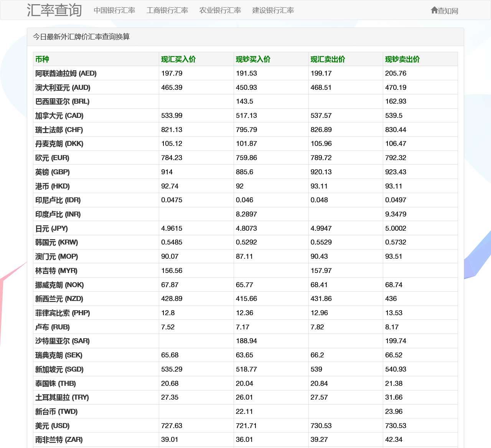The width and height of the screenshot is (491, 448).
Task: Sort by 现钞买入价 column header
Action: tap(252, 59)
